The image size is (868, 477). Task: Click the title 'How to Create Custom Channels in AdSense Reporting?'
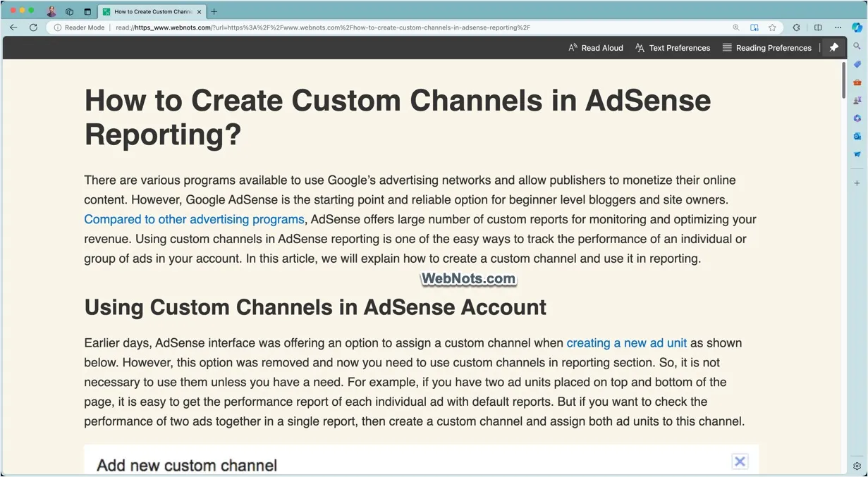pos(398,117)
